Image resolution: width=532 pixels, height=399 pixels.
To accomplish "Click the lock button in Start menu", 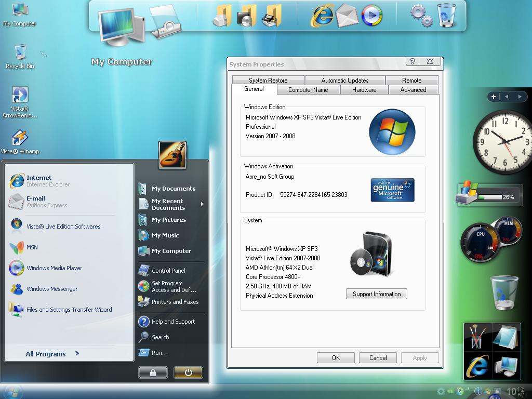I will (153, 373).
